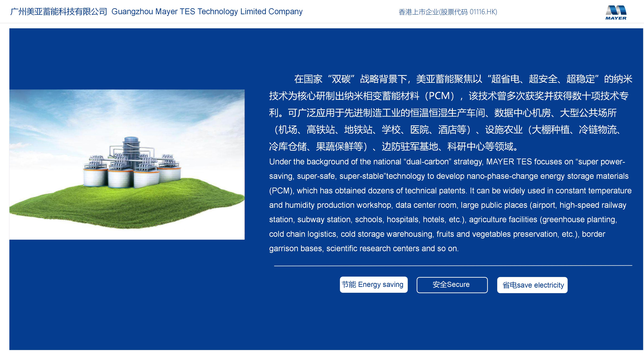Click the English paragraph starting Under the background
644x362 pixels.
point(450,205)
